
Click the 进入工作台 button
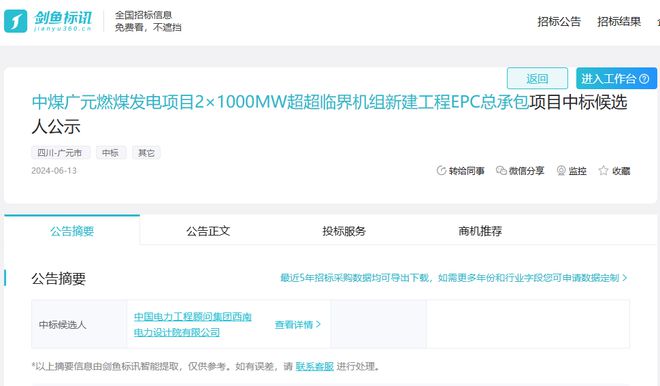coord(616,78)
